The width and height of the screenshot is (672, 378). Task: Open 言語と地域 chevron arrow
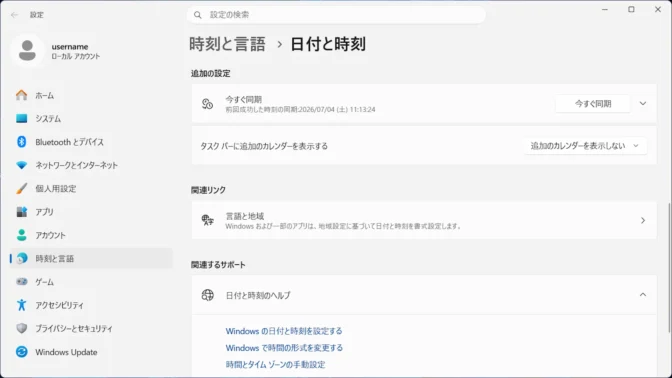point(643,220)
